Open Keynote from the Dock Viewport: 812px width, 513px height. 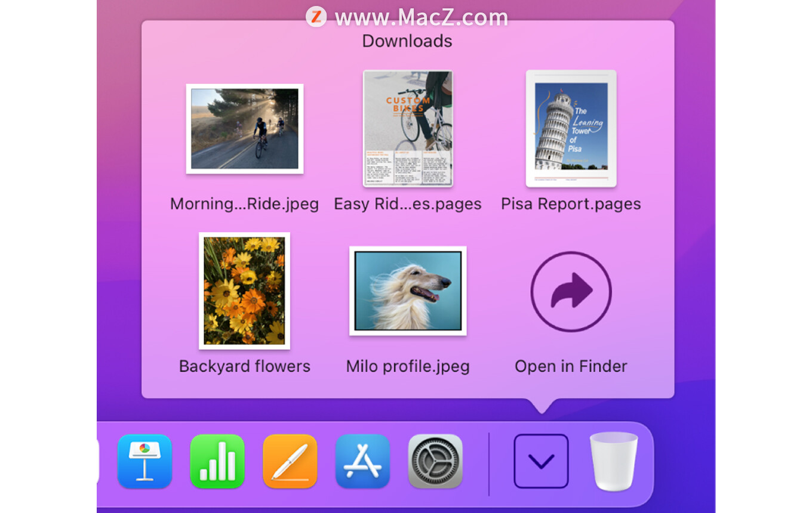tap(145, 461)
